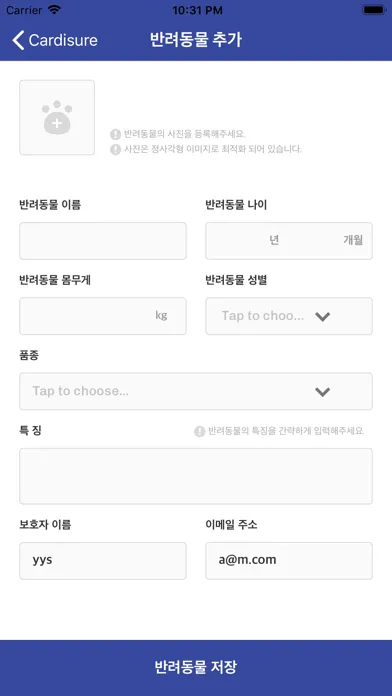
Task: Focus the 반려동물 이름 input field
Action: 103,241
